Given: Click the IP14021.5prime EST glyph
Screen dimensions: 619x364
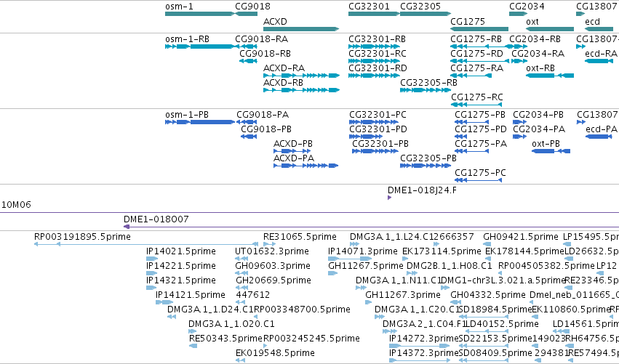Looking at the screenshot, I should (152, 259).
